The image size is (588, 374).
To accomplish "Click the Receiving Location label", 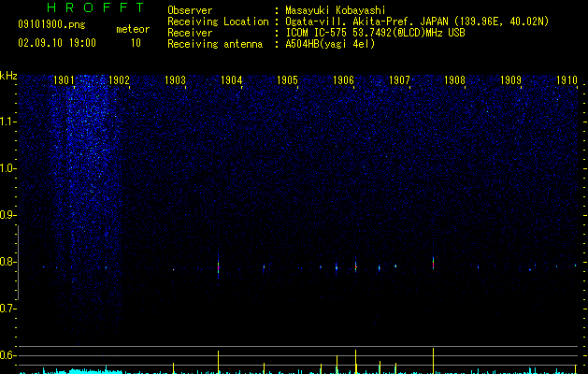I will (x=218, y=22).
